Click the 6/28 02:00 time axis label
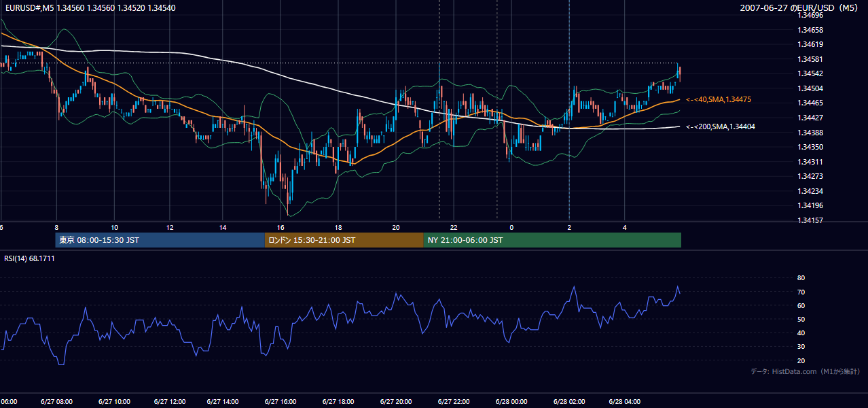The width and height of the screenshot is (868, 408). [x=569, y=401]
